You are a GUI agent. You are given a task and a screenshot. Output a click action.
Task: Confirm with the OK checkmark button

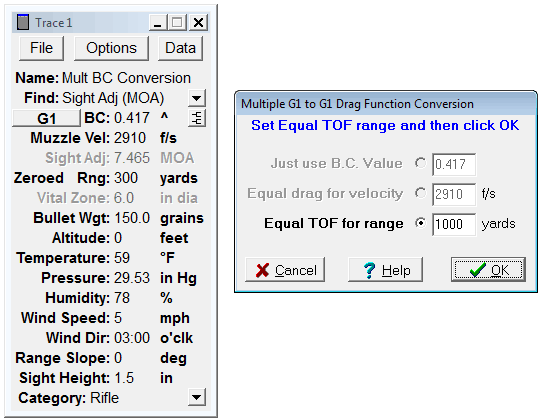488,270
